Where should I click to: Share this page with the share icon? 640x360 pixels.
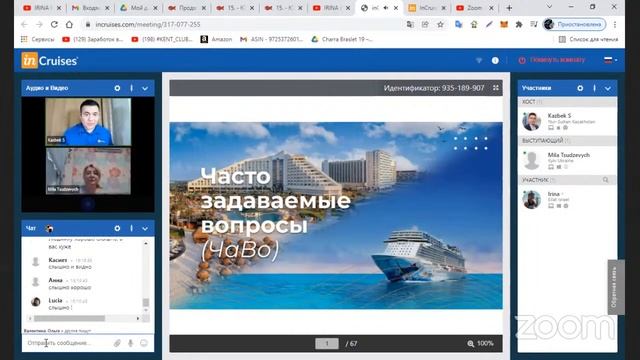click(x=425, y=24)
